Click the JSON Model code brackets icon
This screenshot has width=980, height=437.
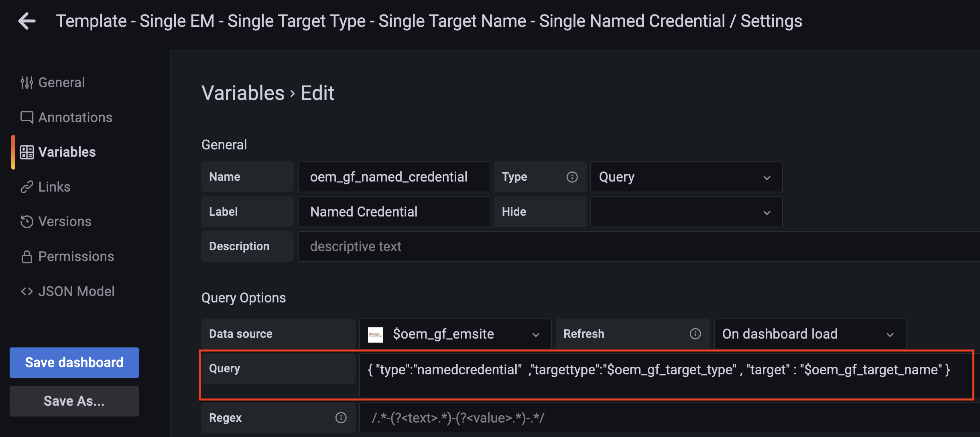26,291
